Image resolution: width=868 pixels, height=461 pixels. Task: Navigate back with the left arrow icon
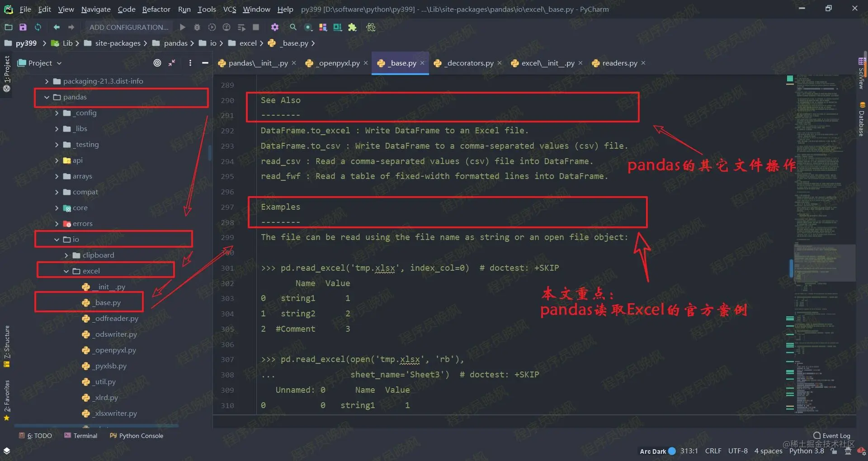point(57,27)
